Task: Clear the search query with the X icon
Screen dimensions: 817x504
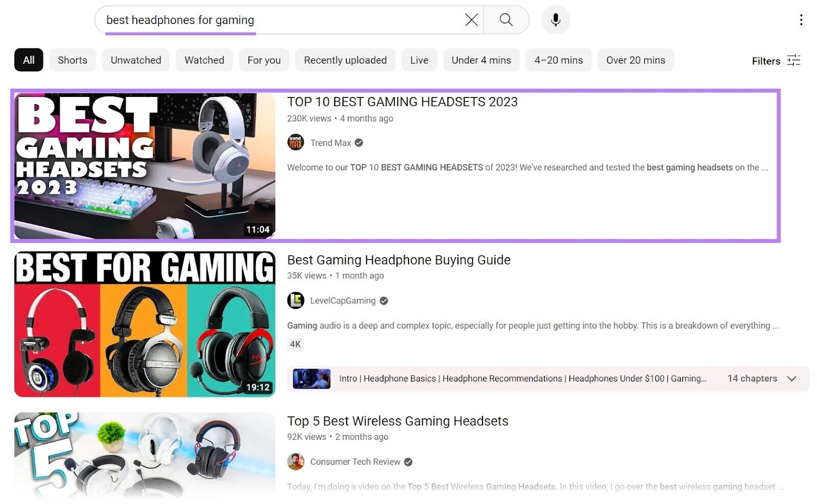Action: click(x=471, y=20)
